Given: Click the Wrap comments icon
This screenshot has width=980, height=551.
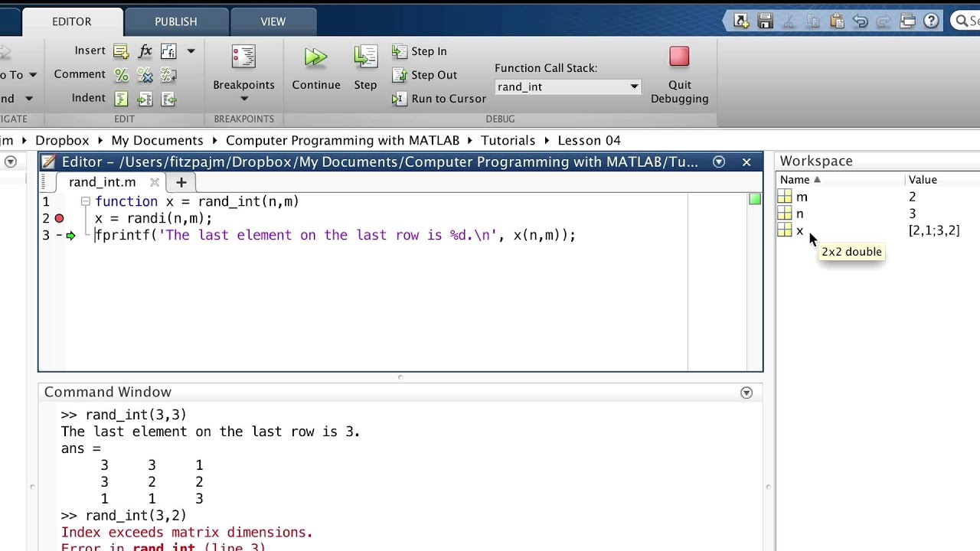Looking at the screenshot, I should 168,75.
